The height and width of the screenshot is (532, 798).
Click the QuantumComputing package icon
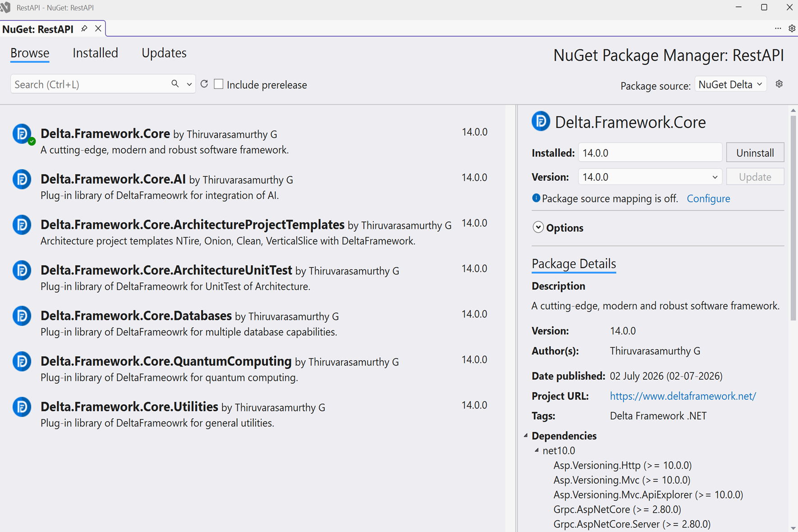22,361
